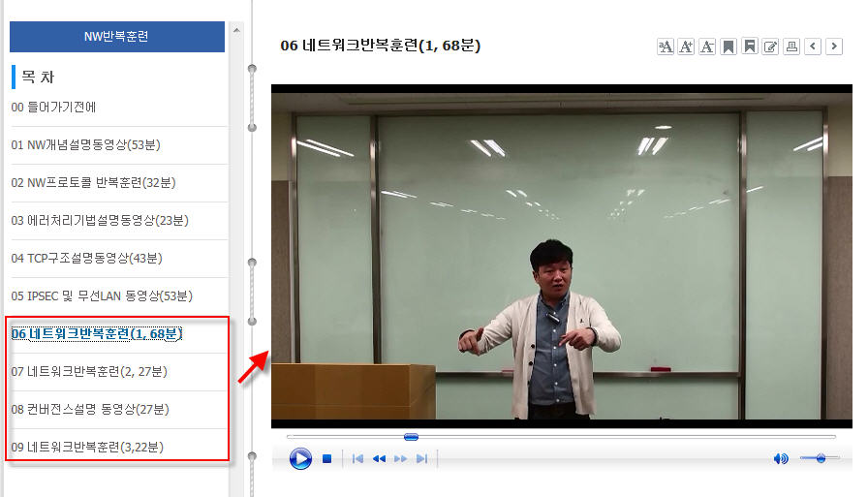The height and width of the screenshot is (497, 868).
Task: Click the 목 차 heading
Action: coord(38,77)
